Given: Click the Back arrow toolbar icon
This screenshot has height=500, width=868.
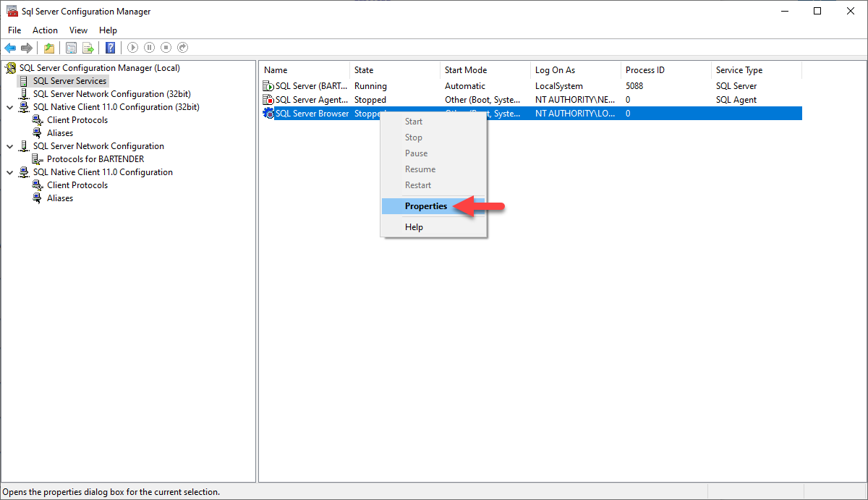Looking at the screenshot, I should click(10, 48).
